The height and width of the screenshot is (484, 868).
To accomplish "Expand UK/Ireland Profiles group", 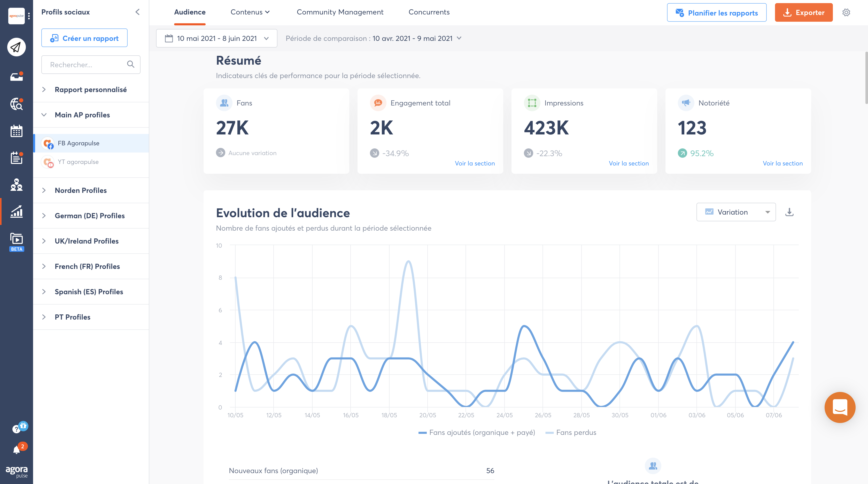I will pos(91,241).
